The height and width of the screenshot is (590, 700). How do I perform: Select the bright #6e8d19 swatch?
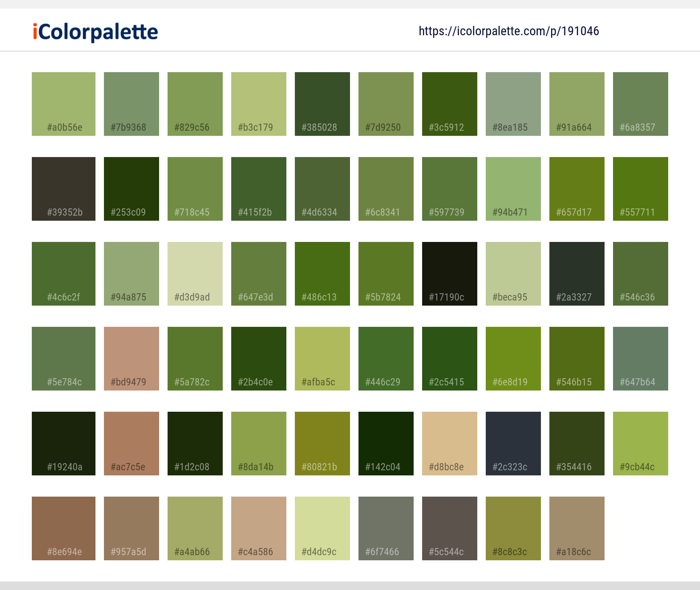pyautogui.click(x=513, y=359)
